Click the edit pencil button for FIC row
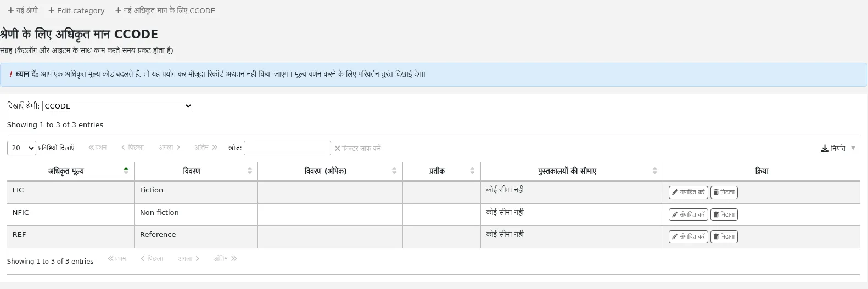868x289 pixels. (688, 192)
